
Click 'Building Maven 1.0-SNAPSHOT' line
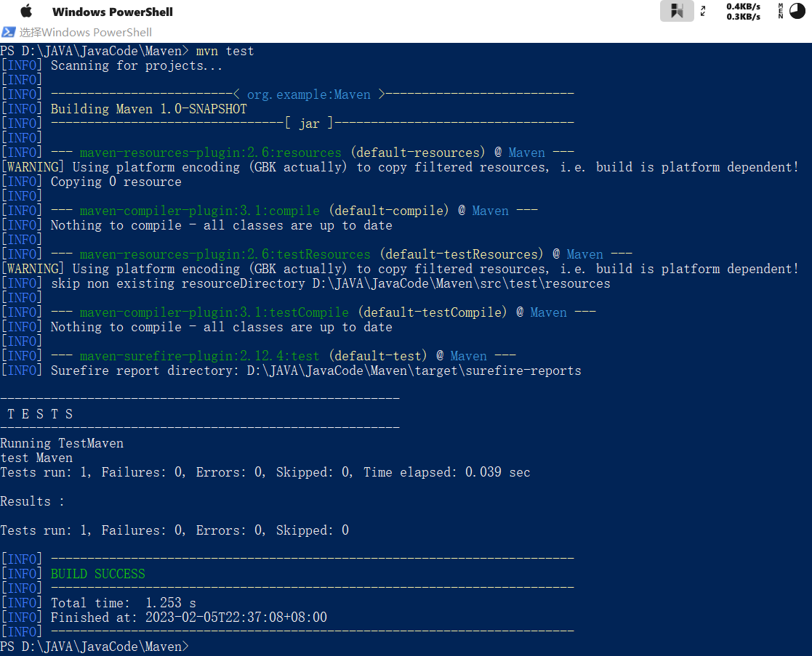(148, 109)
